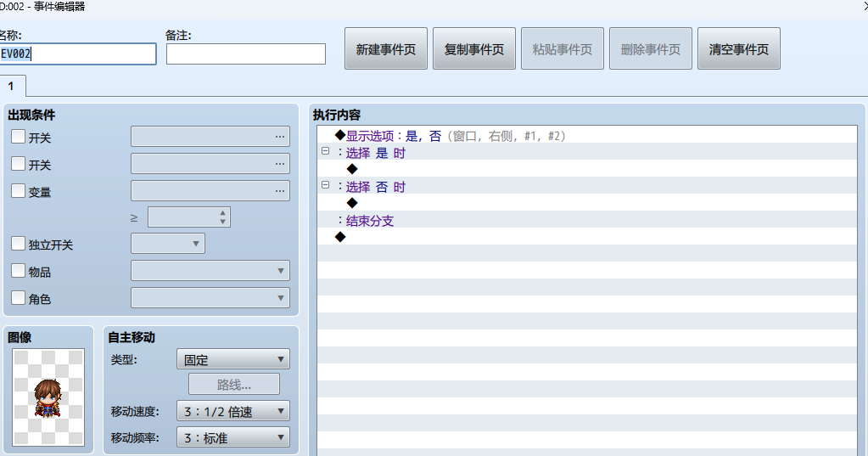This screenshot has height=456, width=868.
Task: Click the character sprite image thumbnail
Action: (48, 397)
